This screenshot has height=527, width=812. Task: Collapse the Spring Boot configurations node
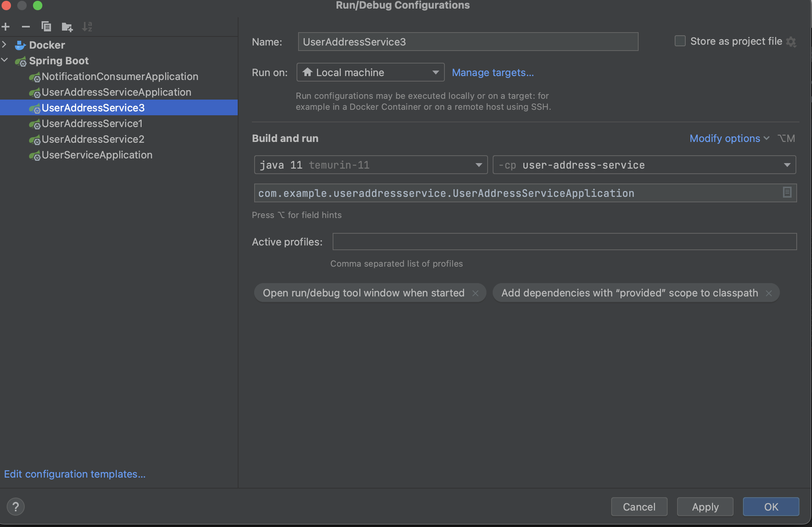coord(5,60)
